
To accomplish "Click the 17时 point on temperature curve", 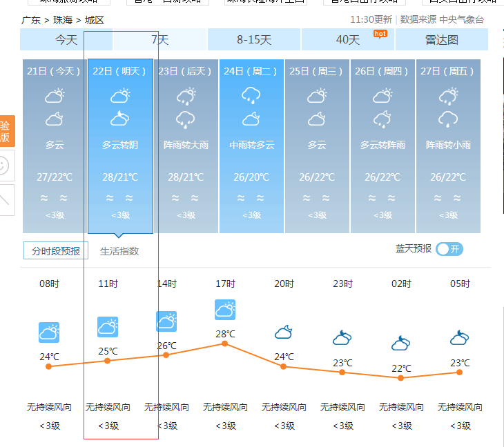I will [224, 344].
